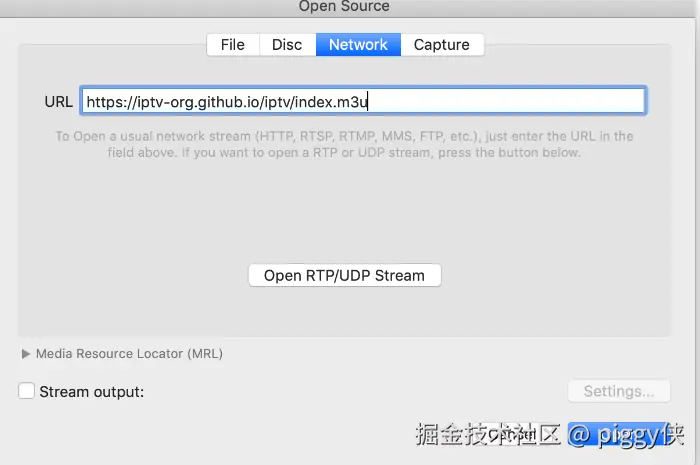Open the Disc tab
The image size is (700, 465).
coord(287,45)
